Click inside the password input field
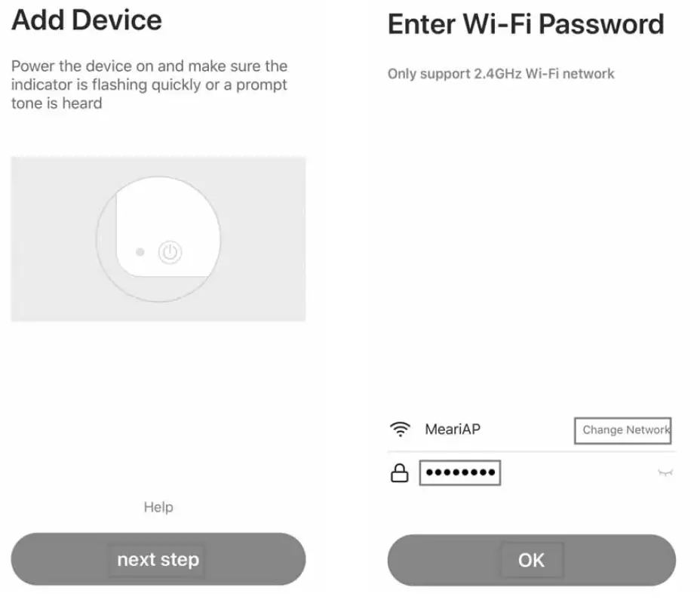The width and height of the screenshot is (700, 612). (460, 472)
